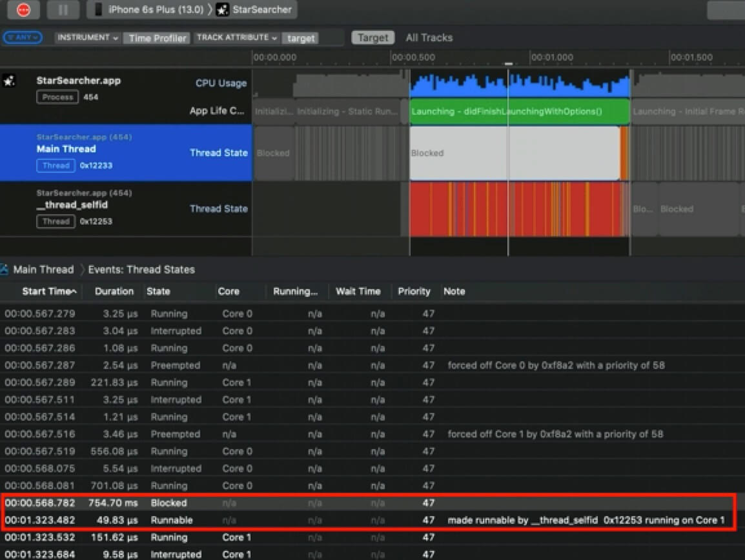Toggle the ANY filter match pill
Image resolution: width=745 pixels, height=560 pixels.
tap(23, 37)
